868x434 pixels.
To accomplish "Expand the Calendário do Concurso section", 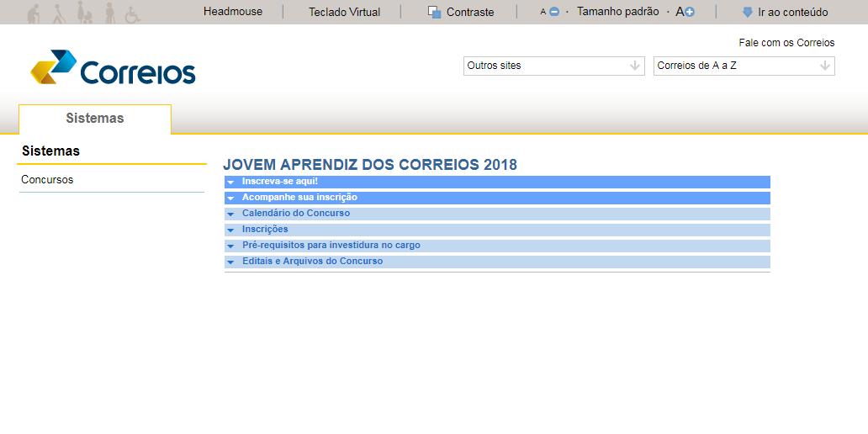I will (x=497, y=214).
